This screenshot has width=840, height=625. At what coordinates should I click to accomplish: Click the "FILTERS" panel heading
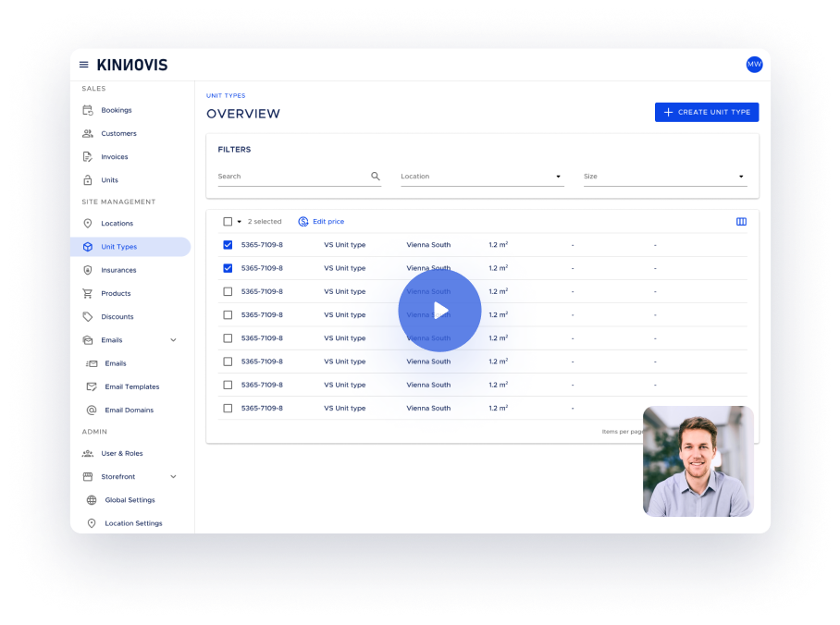tap(234, 150)
